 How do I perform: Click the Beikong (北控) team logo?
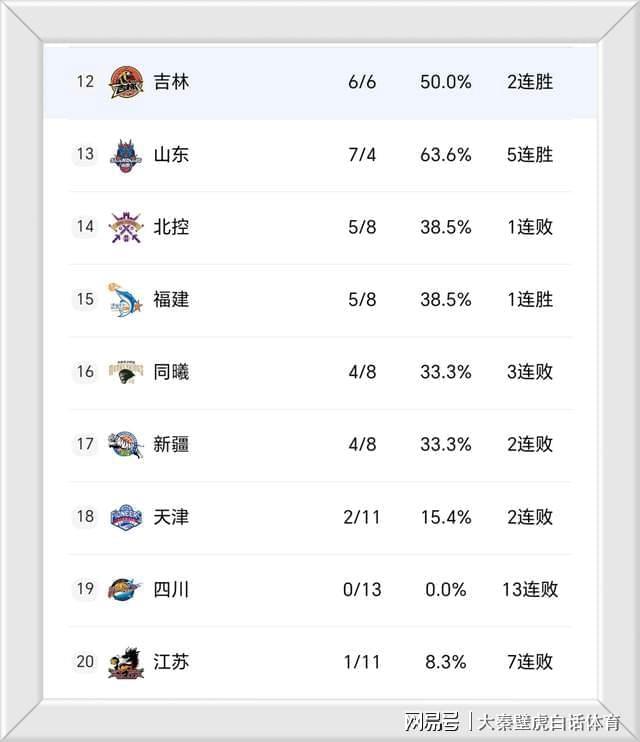(126, 227)
